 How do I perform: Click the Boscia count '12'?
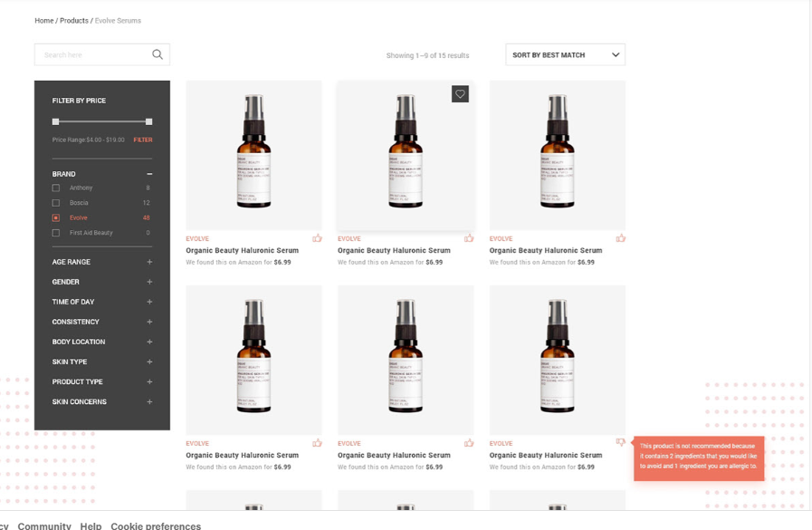(146, 203)
